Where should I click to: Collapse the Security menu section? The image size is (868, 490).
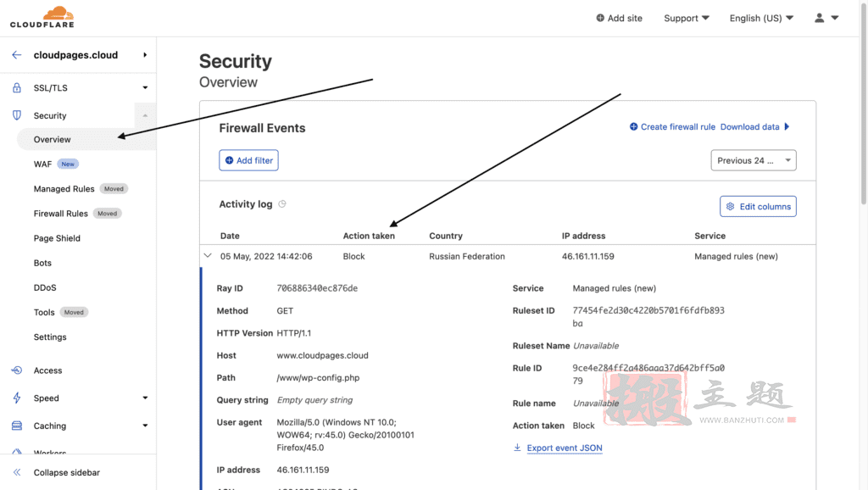(x=145, y=115)
